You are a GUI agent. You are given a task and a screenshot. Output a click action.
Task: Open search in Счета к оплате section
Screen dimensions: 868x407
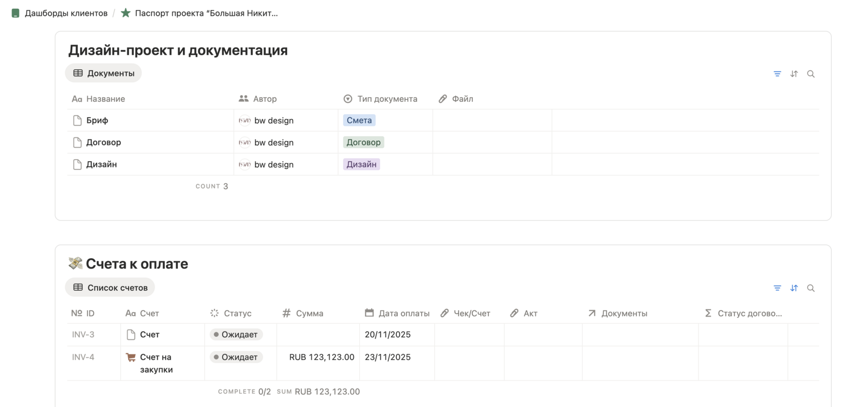pos(811,288)
